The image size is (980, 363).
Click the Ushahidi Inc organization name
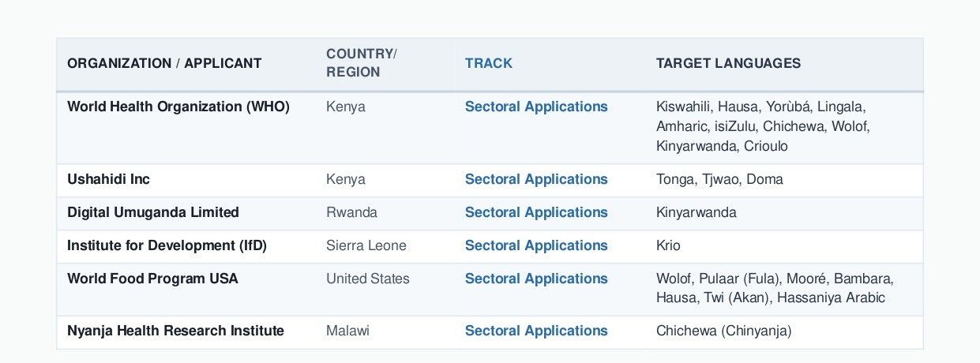108,179
